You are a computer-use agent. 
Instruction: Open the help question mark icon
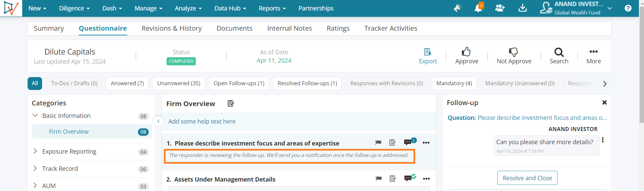[x=628, y=8]
